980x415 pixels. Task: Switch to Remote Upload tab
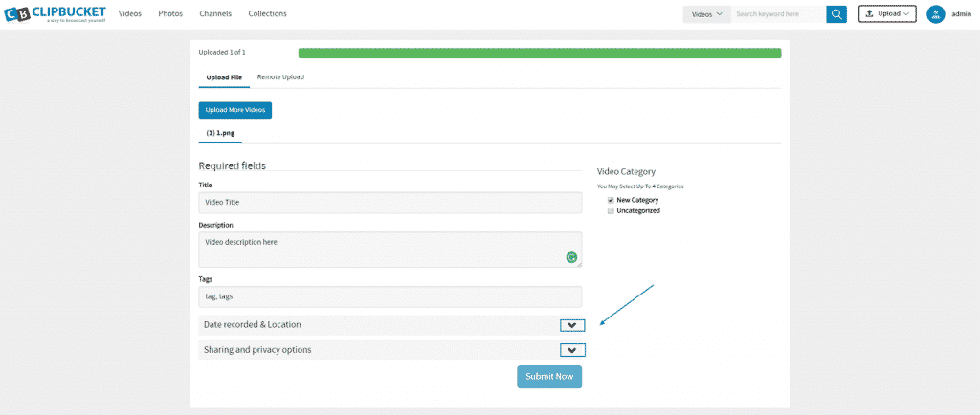280,76
